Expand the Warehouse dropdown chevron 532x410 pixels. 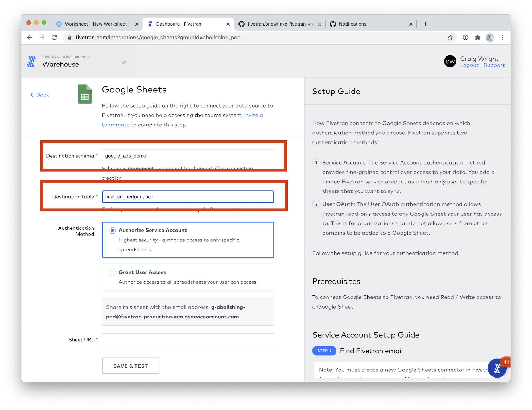(x=124, y=62)
